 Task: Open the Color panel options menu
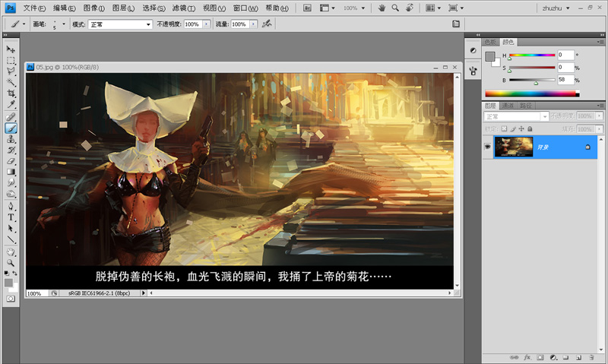600,42
